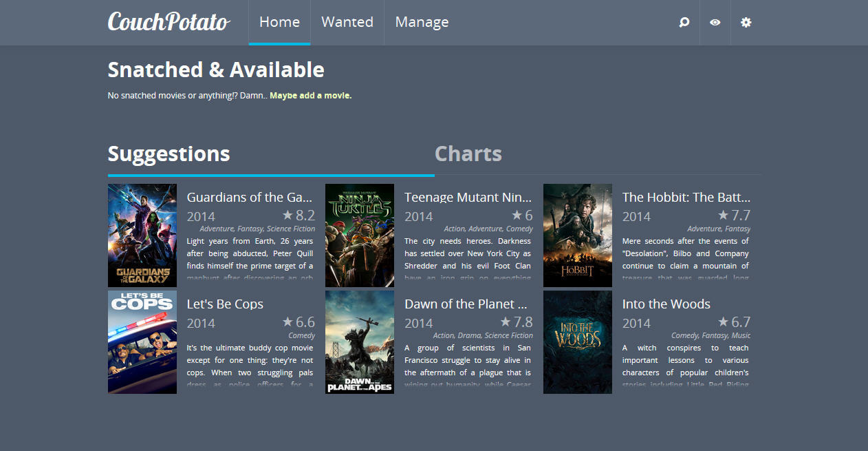Open the Wanted page
Image resolution: width=868 pixels, height=451 pixels.
click(347, 22)
